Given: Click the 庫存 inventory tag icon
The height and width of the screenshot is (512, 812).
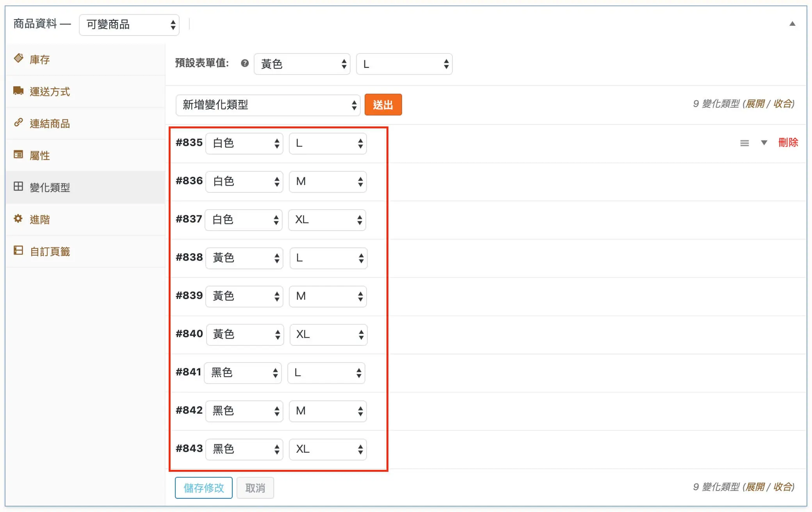Looking at the screenshot, I should click(18, 58).
